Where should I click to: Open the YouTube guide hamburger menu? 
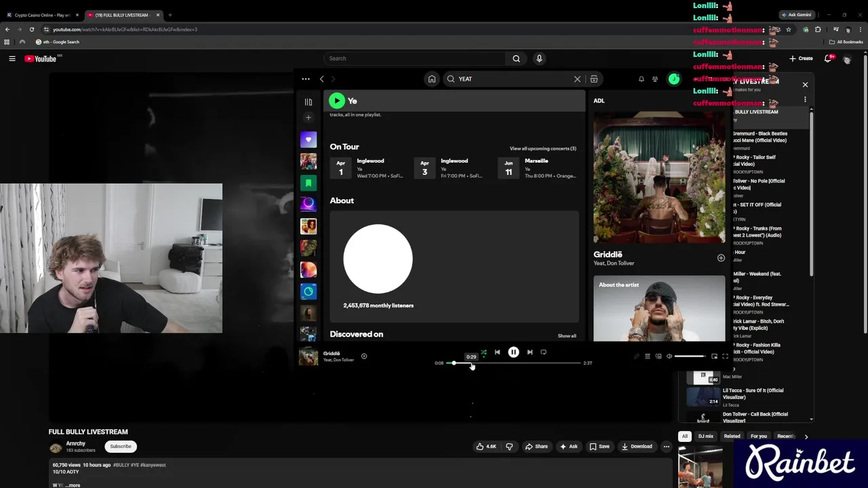coord(12,59)
